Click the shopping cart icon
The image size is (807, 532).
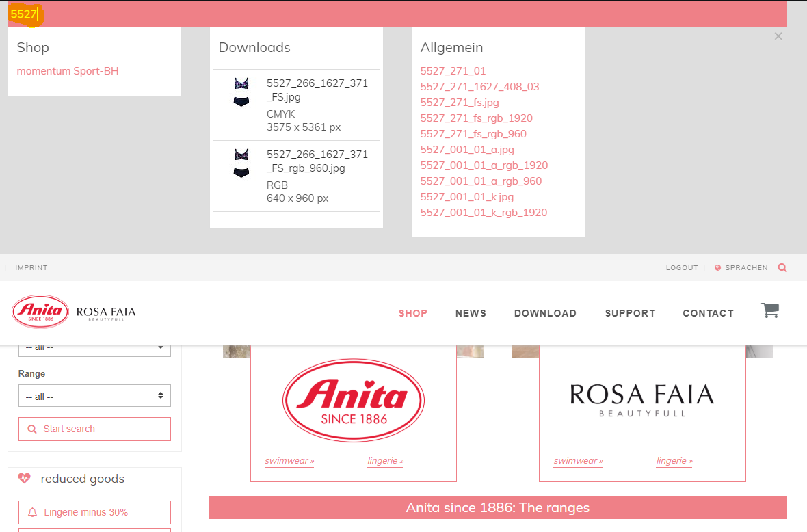(x=770, y=311)
